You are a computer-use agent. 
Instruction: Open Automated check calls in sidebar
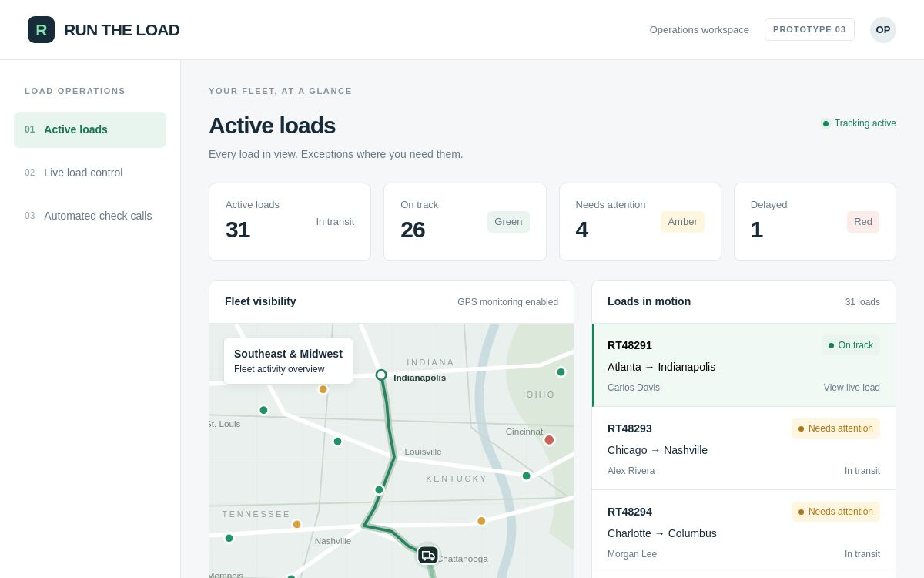pyautogui.click(x=90, y=216)
